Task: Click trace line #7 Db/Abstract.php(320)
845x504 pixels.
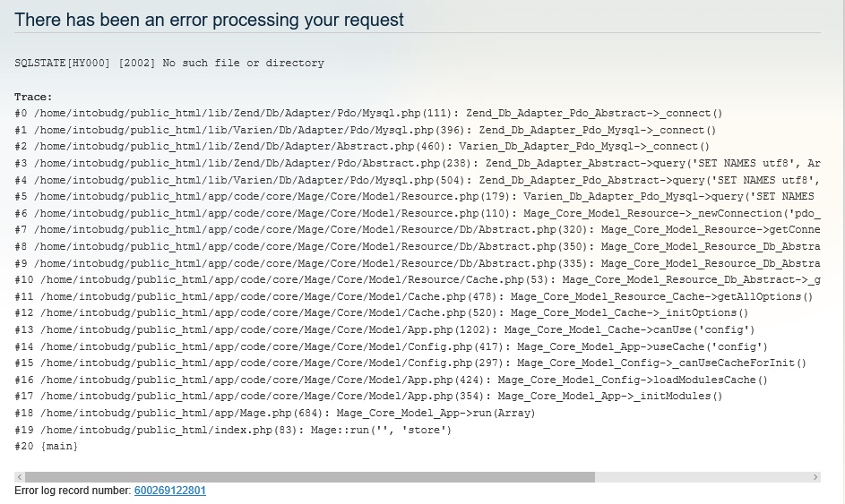Action: click(417, 230)
